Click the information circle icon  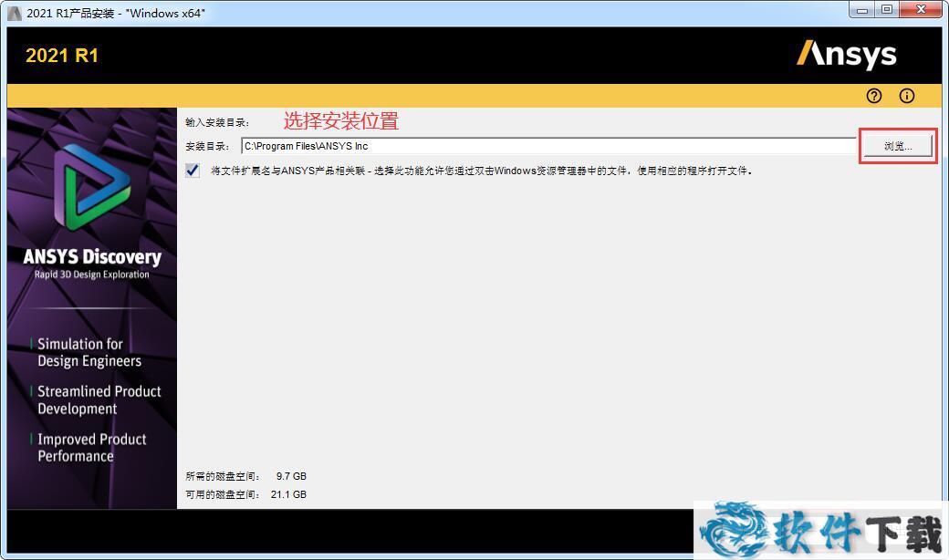tap(906, 96)
